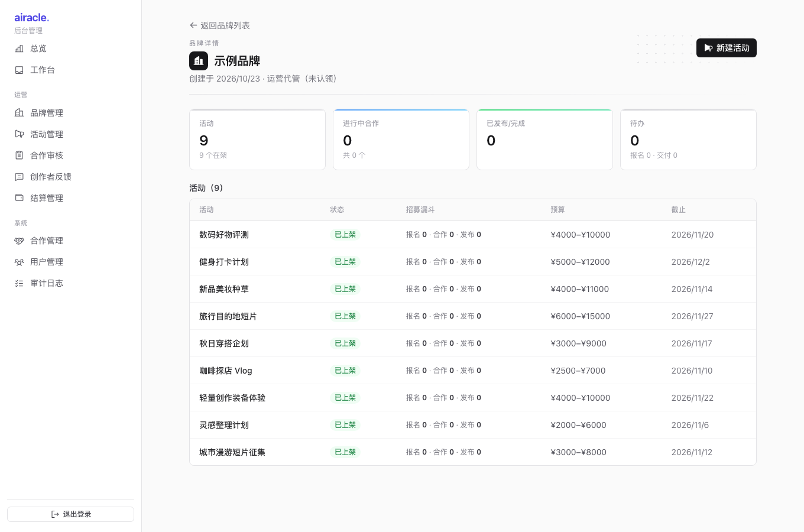
Task: Open the 健身打卡计划 activity row
Action: tap(473, 262)
